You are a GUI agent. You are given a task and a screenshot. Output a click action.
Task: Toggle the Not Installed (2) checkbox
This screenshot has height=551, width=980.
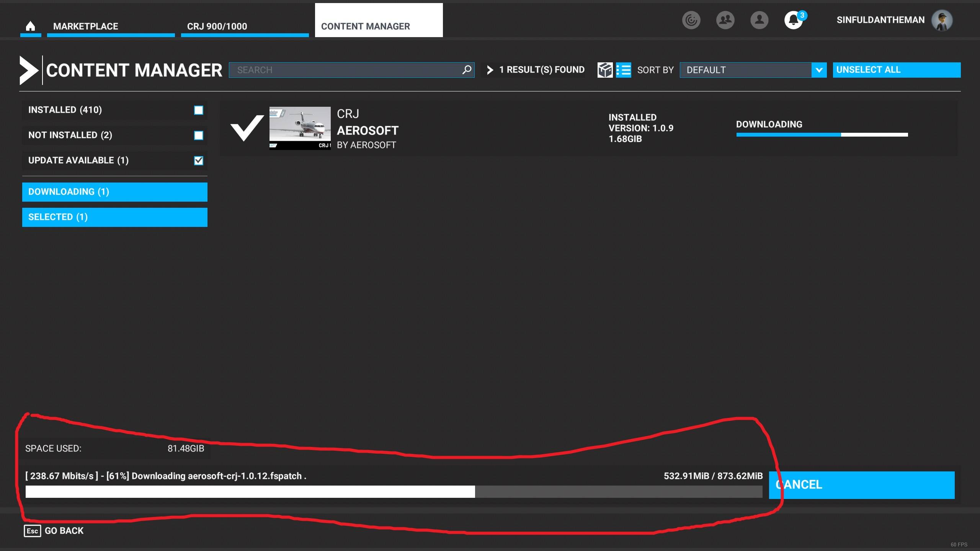coord(198,135)
